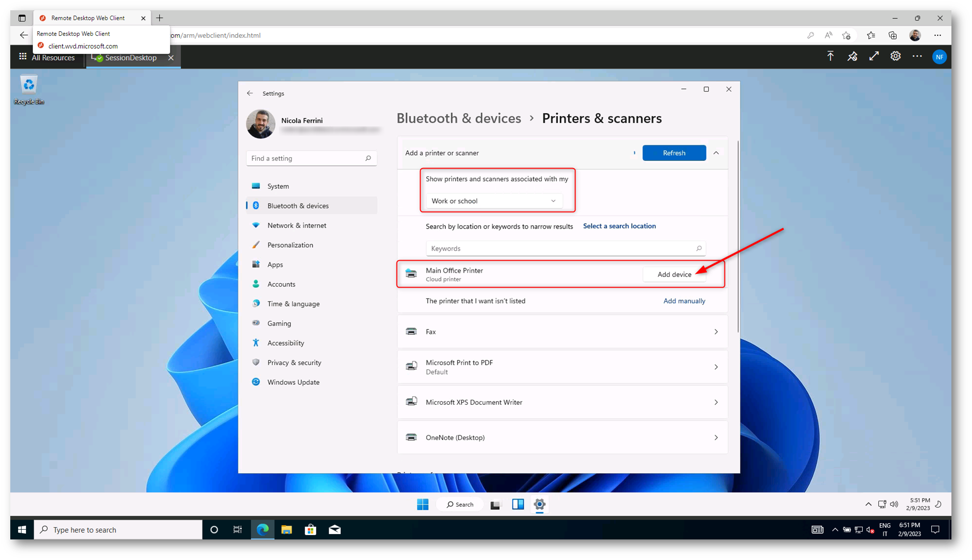Open Microsoft Store on local taskbar
The image size is (972, 560).
click(x=311, y=530)
